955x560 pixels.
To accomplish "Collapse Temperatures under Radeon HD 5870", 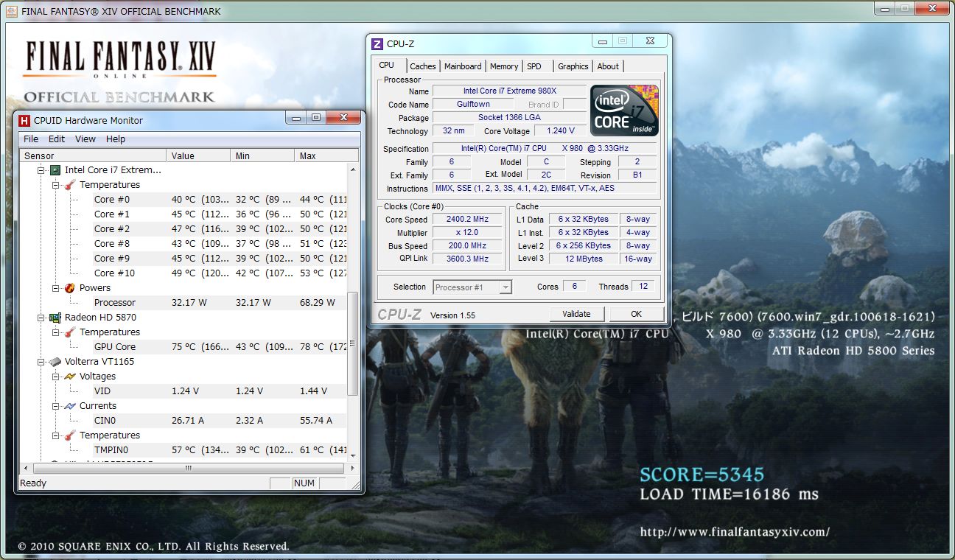I will pos(56,332).
